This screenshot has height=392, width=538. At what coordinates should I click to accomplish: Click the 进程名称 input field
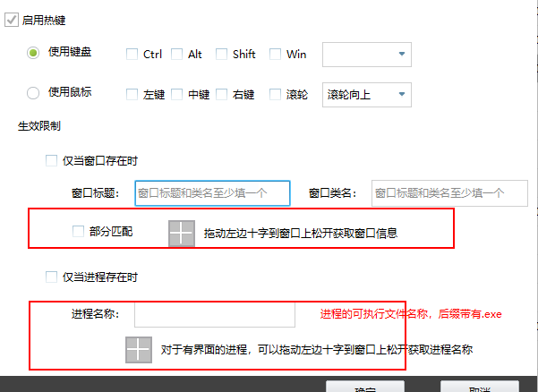click(x=215, y=314)
